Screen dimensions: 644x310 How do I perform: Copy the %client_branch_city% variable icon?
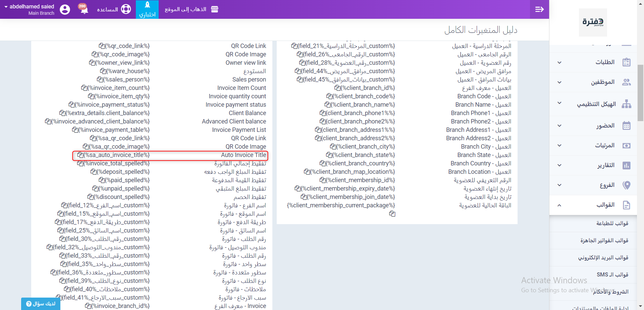point(333,147)
